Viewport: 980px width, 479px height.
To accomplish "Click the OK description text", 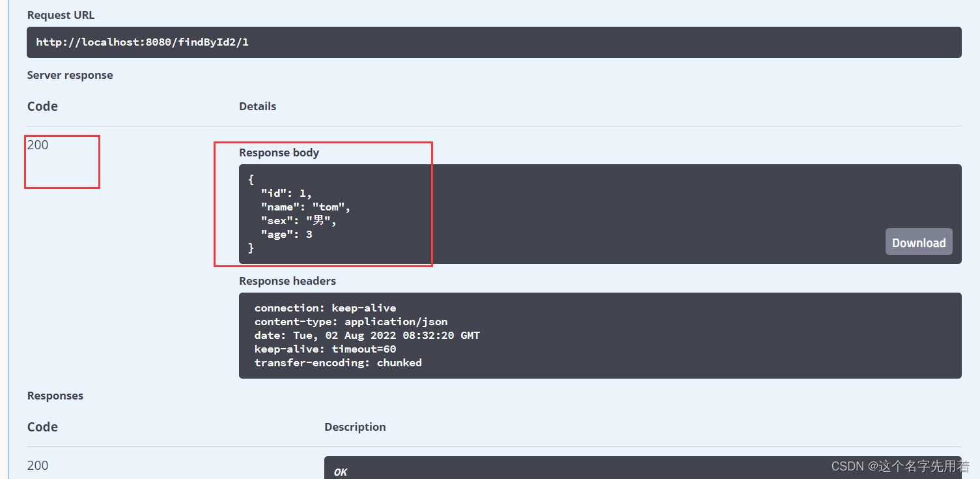I will 341,472.
